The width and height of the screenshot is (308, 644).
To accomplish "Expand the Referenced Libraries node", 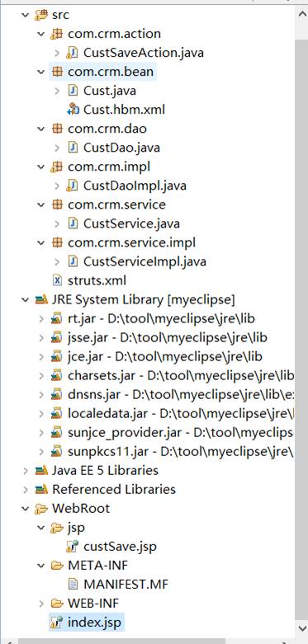I will (x=26, y=489).
